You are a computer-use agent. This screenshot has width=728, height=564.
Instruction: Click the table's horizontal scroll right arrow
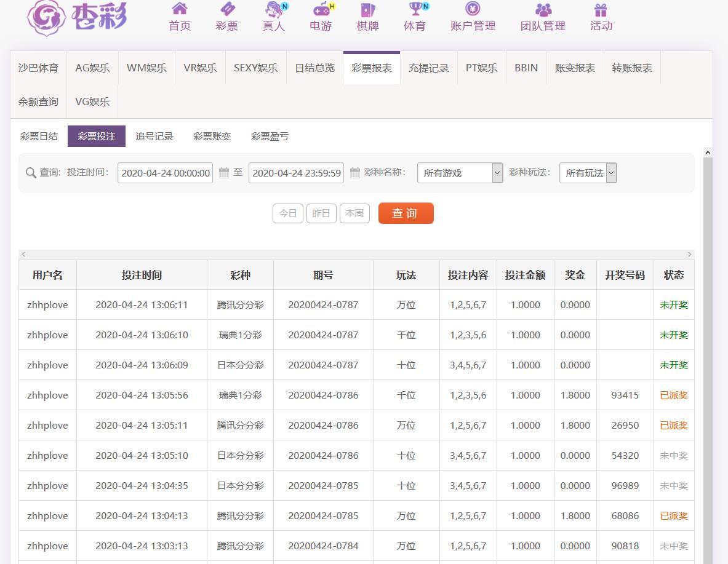689,255
